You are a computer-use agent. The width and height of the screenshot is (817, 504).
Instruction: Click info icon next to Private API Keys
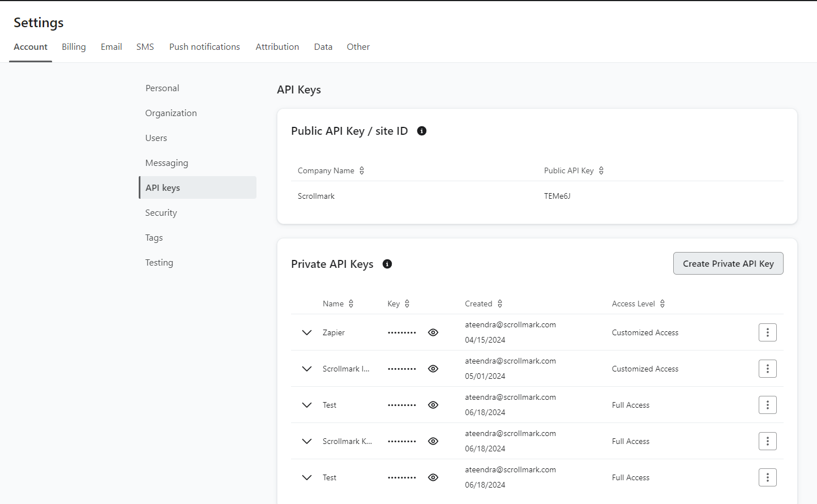click(x=387, y=264)
